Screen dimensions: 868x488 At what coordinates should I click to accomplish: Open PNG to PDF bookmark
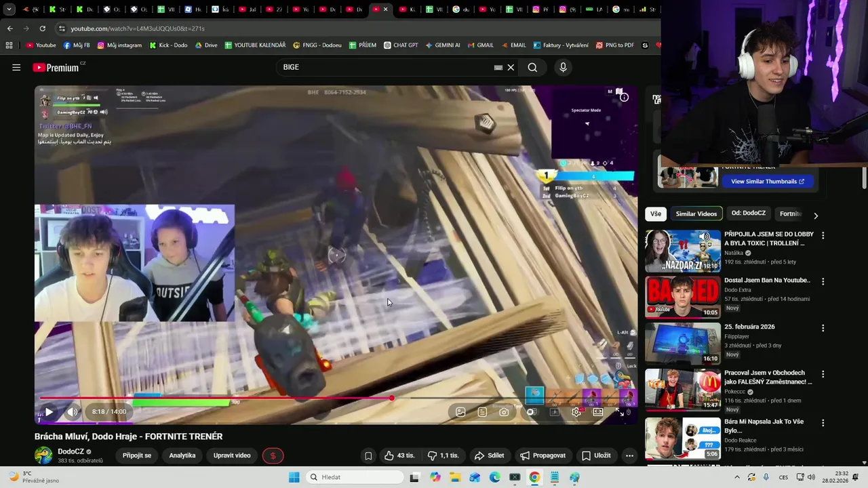(x=614, y=45)
